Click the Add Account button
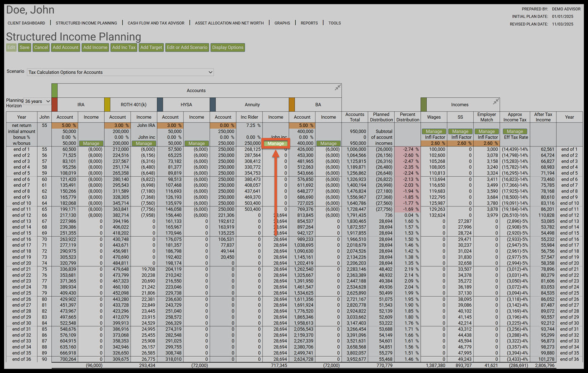Image resolution: width=588 pixels, height=373 pixels. pyautogui.click(x=66, y=47)
